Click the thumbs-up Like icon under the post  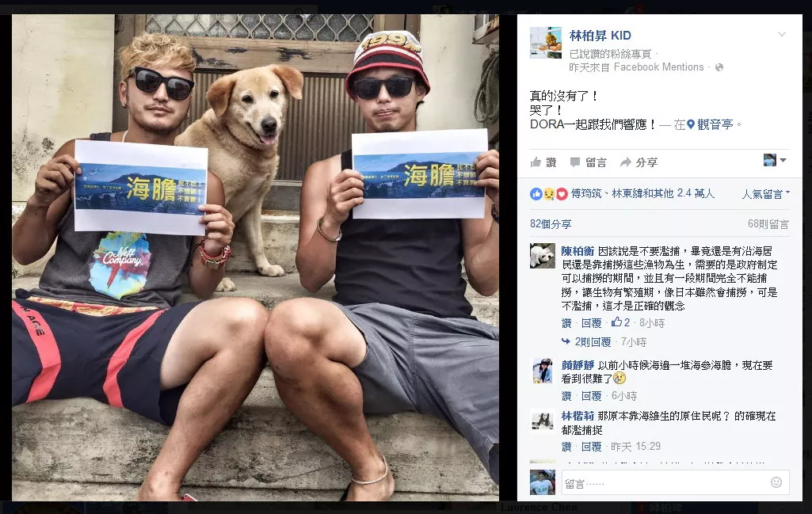tap(536, 162)
